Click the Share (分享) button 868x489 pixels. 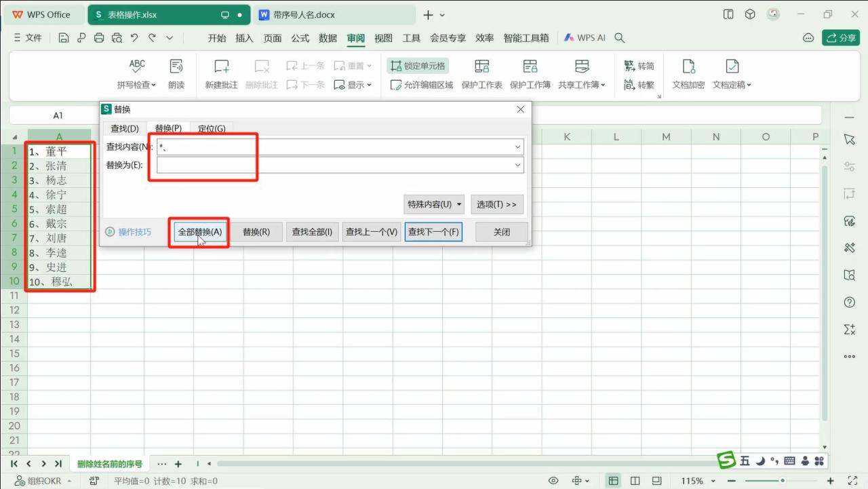(841, 38)
